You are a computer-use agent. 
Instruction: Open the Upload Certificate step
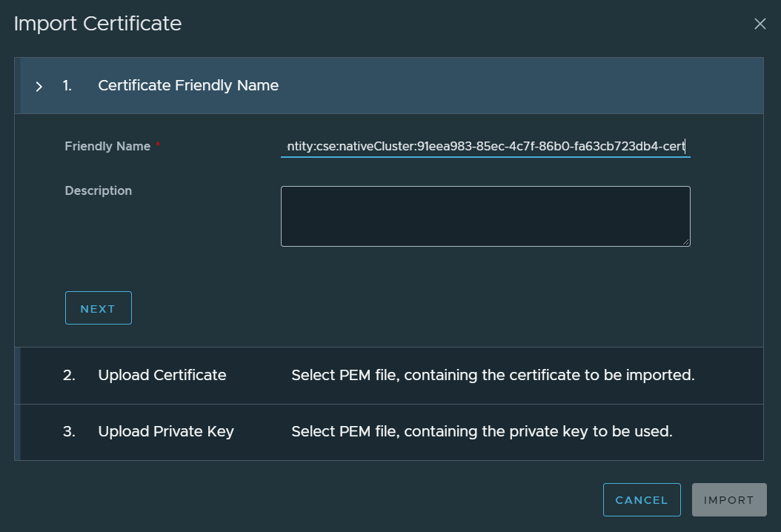(x=162, y=375)
